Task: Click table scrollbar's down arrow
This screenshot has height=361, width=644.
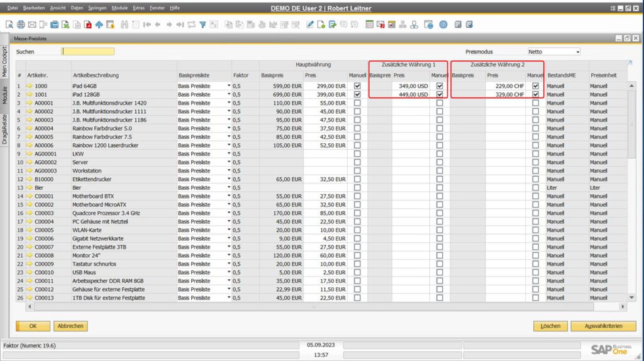Action: tap(631, 297)
